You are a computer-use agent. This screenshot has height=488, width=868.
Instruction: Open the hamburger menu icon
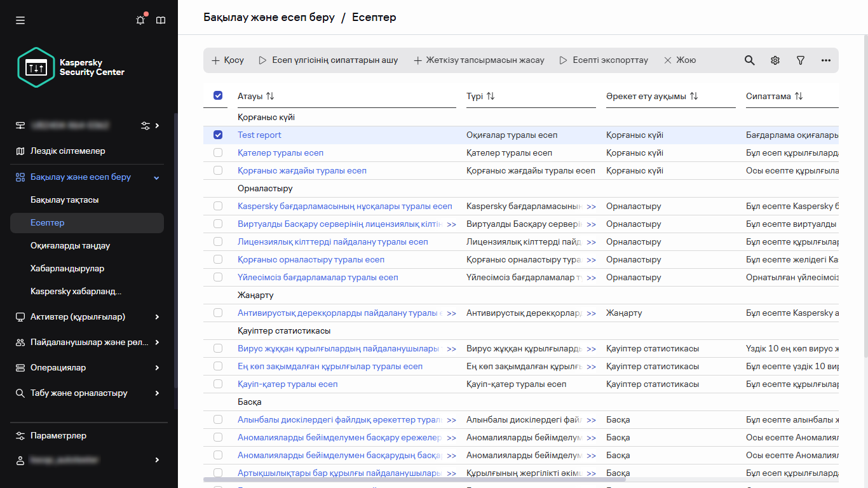point(20,20)
